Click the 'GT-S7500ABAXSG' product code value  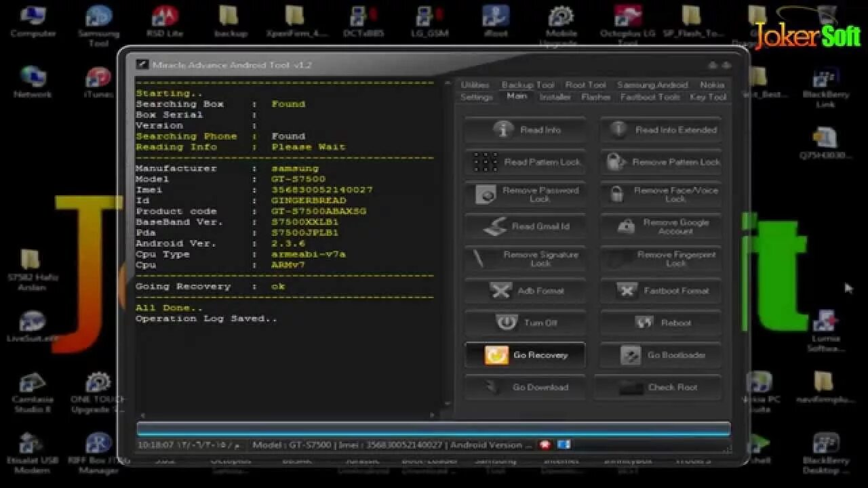click(x=319, y=211)
